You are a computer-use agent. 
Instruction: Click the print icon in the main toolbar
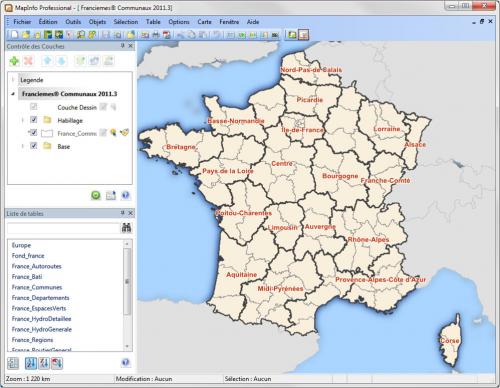(156, 35)
